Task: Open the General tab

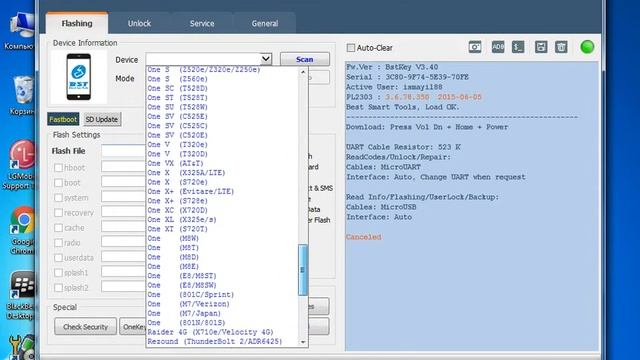Action: [x=264, y=23]
